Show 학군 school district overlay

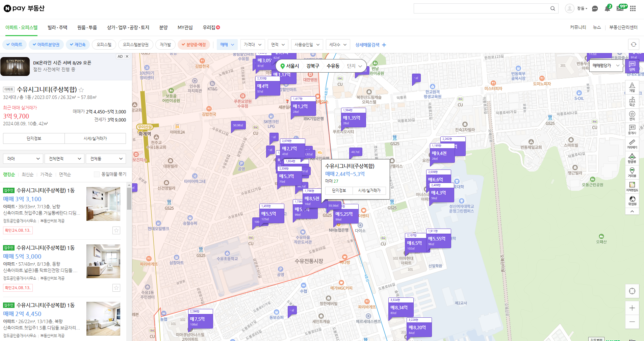click(632, 101)
